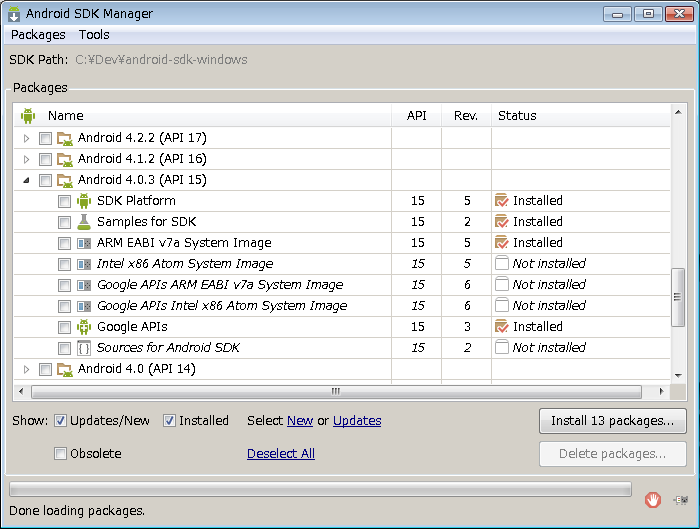Click the Sources for Android SDK icon
Image resolution: width=700 pixels, height=529 pixels.
(84, 348)
